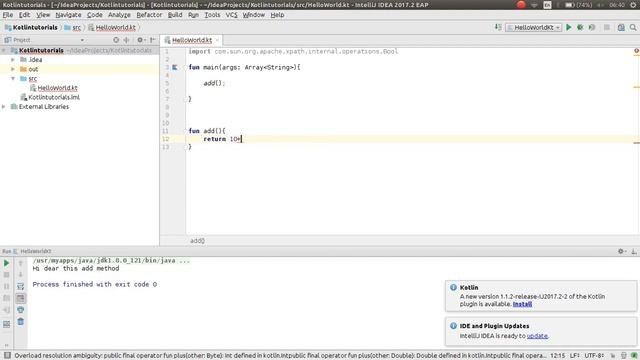The width and height of the screenshot is (640, 360).
Task: Toggle soft-wrap in the Run console
Action: (x=20, y=287)
